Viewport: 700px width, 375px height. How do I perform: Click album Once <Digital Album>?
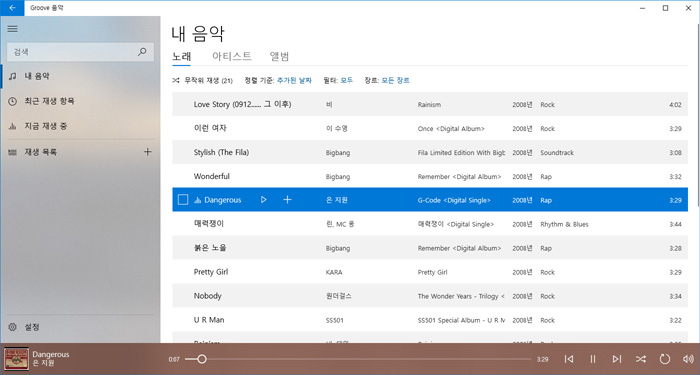point(451,129)
